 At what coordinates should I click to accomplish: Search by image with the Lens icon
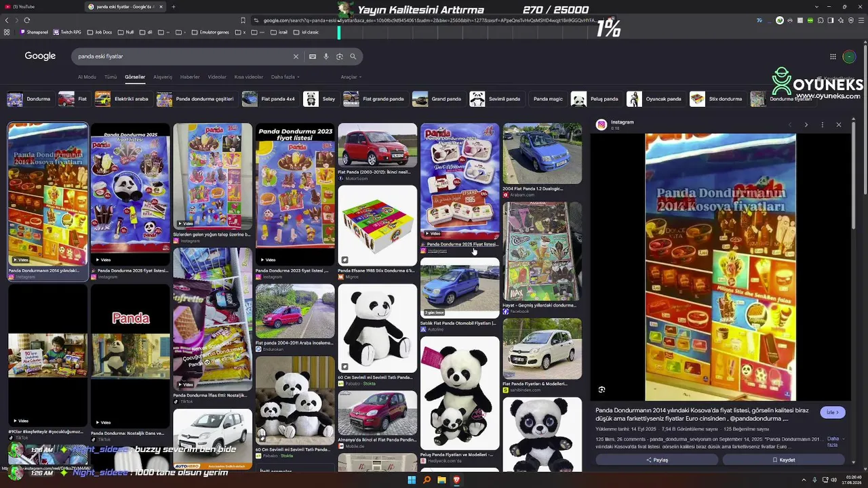click(x=340, y=56)
